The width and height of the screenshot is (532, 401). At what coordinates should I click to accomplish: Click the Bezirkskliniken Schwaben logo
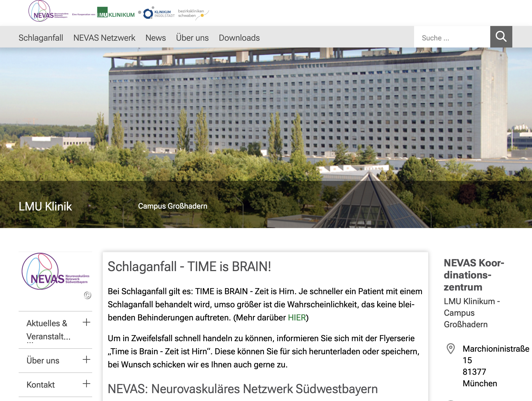point(193,14)
